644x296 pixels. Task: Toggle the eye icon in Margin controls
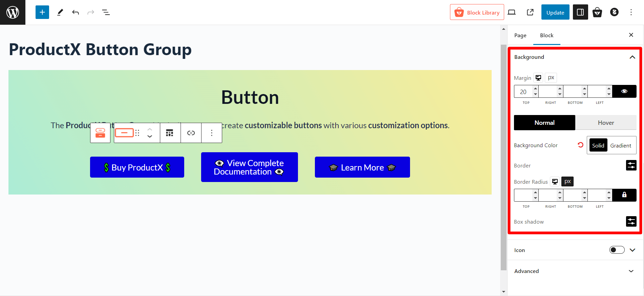[x=624, y=91]
